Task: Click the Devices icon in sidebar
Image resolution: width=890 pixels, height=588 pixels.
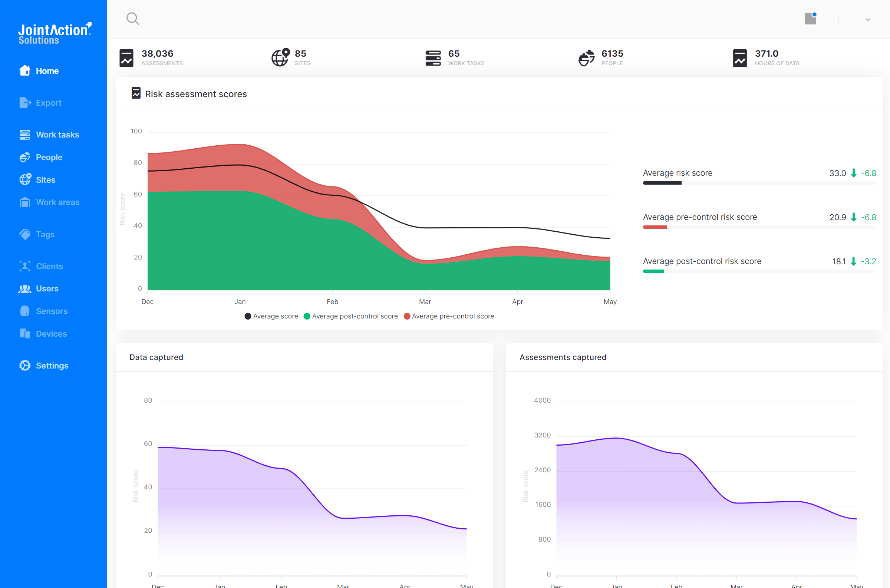Action: click(x=25, y=334)
